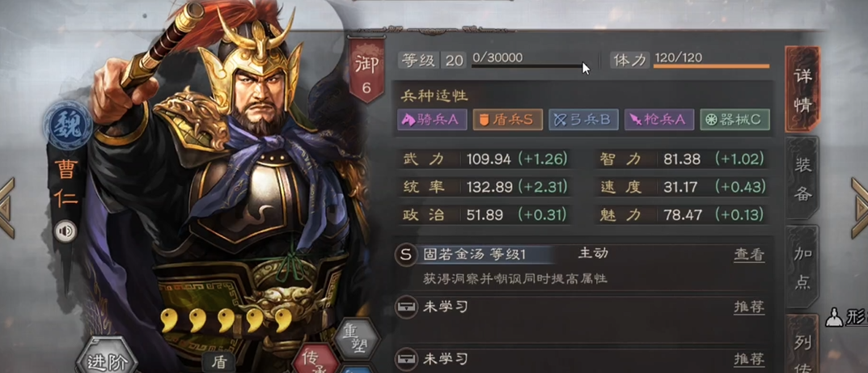The image size is (868, 373).
Task: Open the 列传 biography tab
Action: coord(802,344)
